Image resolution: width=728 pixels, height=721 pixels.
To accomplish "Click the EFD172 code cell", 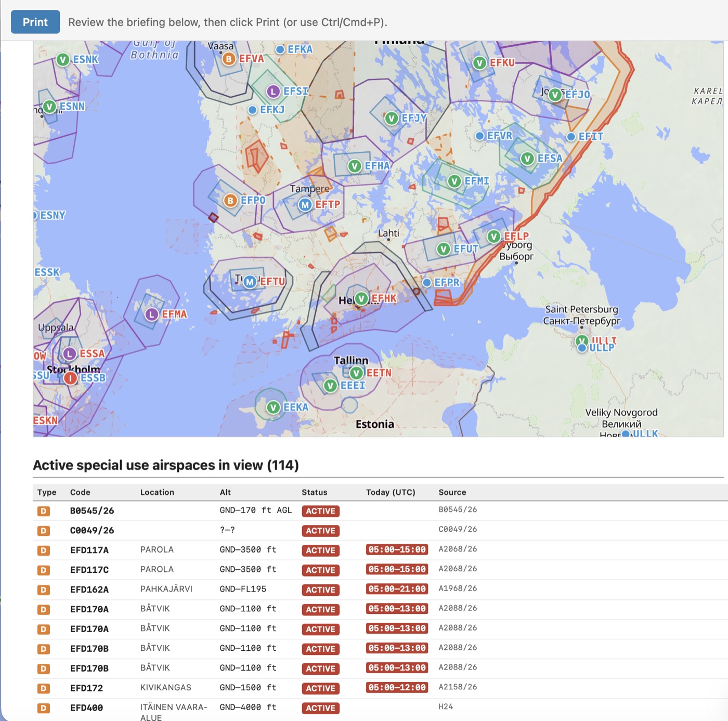I will coord(86,688).
